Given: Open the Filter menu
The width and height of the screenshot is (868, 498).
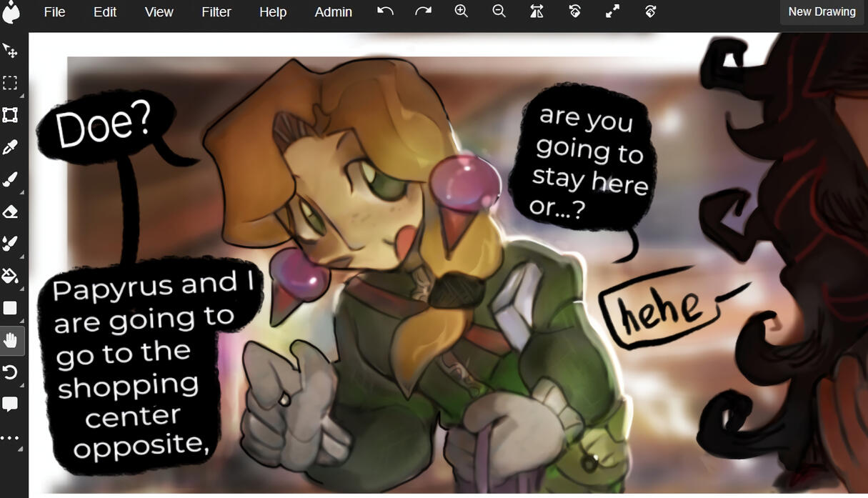Looking at the screenshot, I should pos(216,12).
